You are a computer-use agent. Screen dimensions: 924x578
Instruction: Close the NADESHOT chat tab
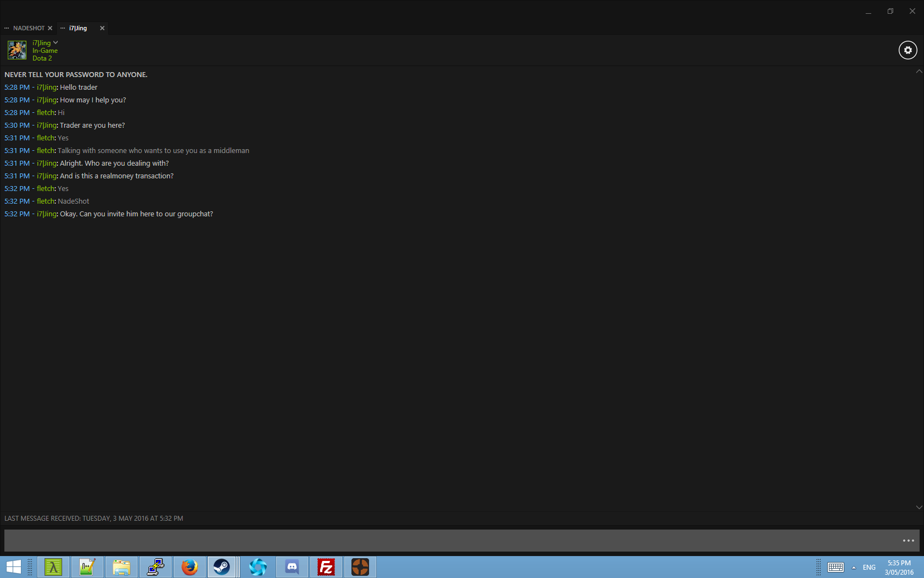click(x=50, y=28)
